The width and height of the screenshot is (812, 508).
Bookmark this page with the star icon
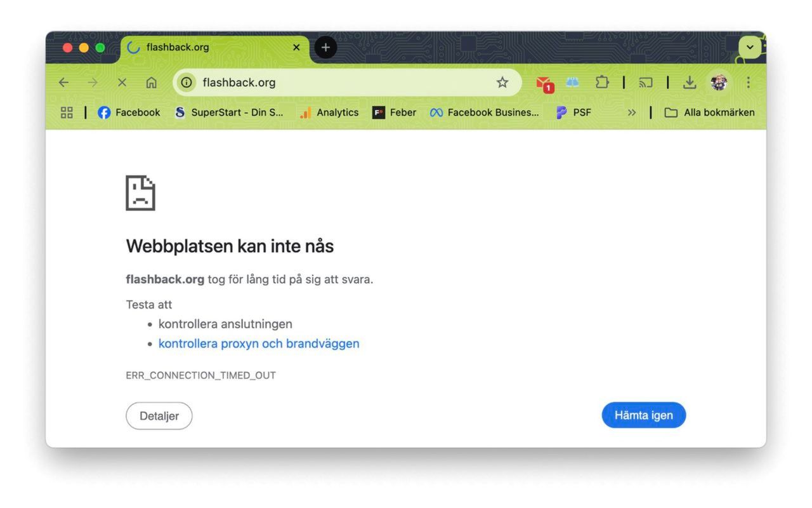click(502, 82)
